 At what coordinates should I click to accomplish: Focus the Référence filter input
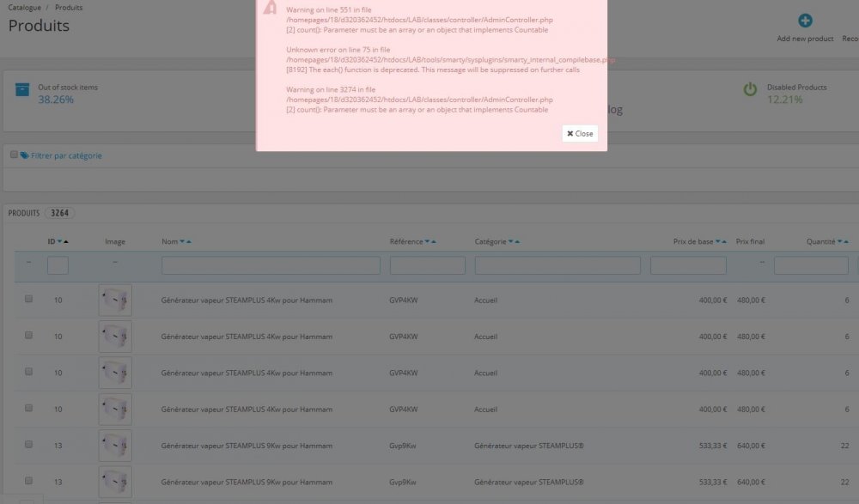pos(427,265)
